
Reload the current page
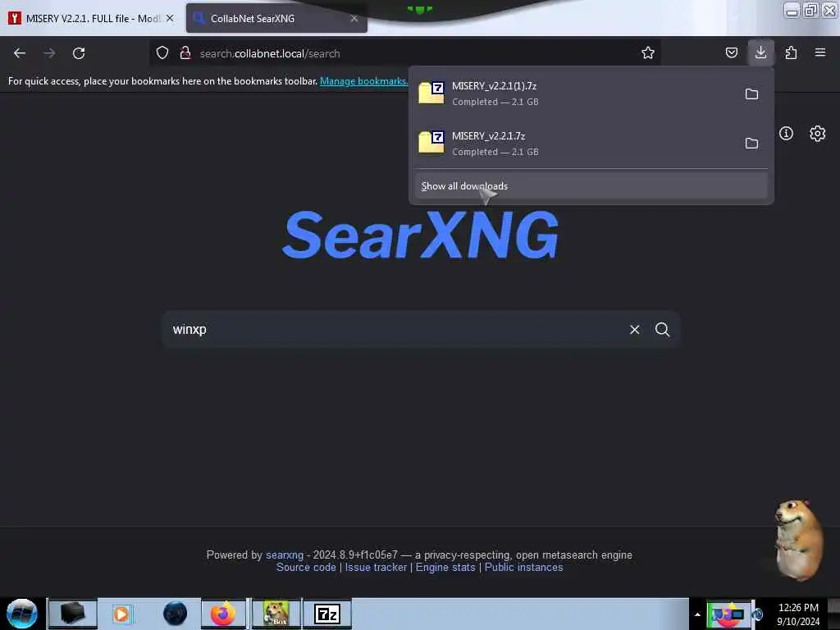coord(79,53)
